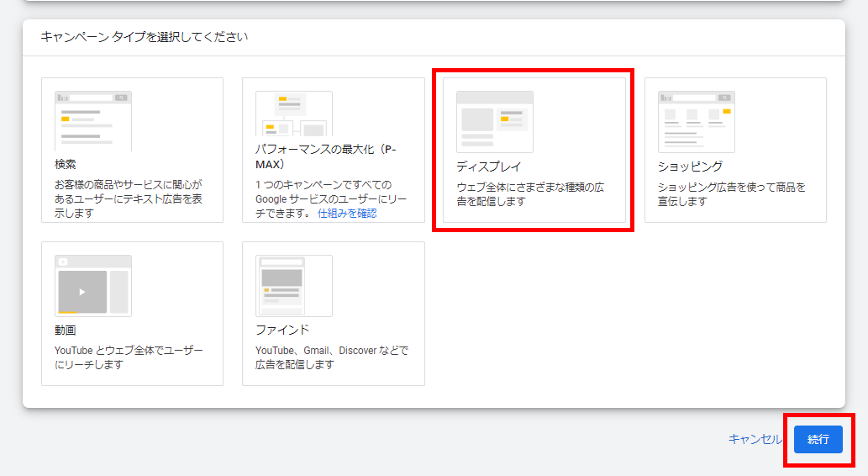Click the ファインド campaign feed icon
This screenshot has height=476, width=868.
pos(294,285)
